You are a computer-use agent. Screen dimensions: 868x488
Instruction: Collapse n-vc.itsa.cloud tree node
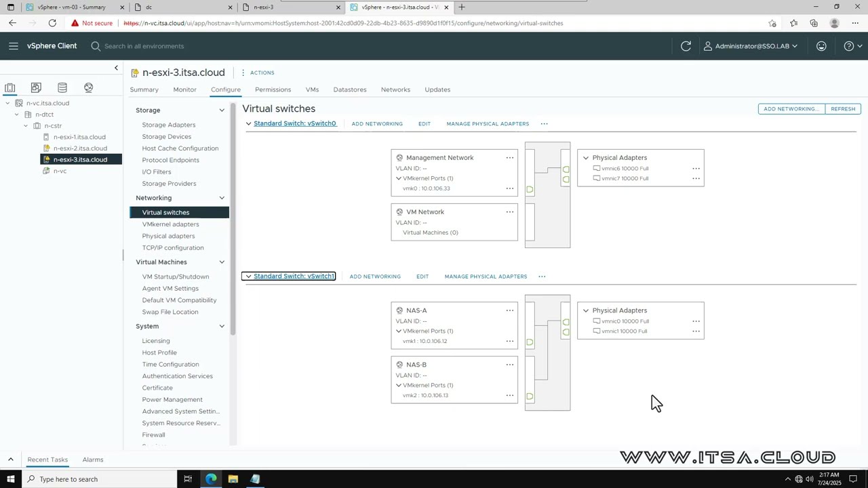[8, 103]
